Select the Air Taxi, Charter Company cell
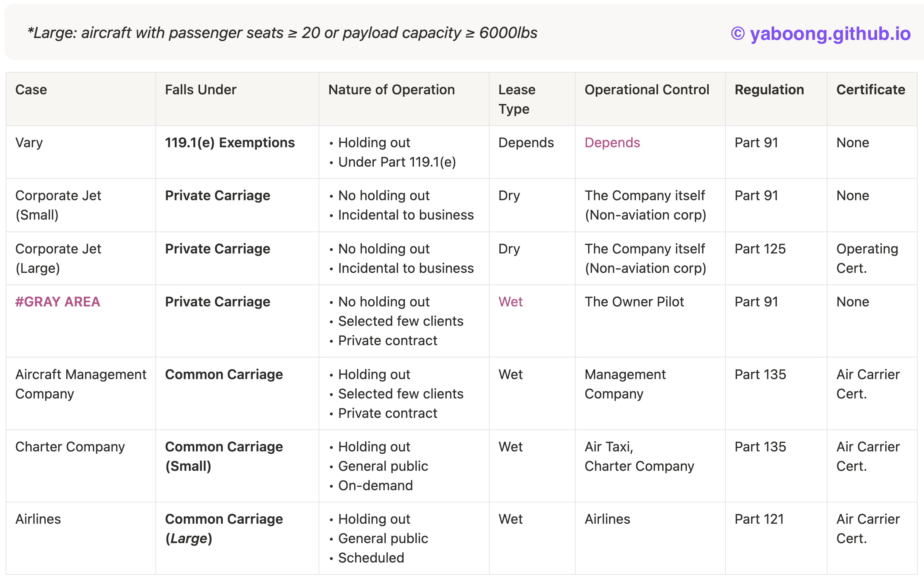This screenshot has width=924, height=583. [639, 457]
